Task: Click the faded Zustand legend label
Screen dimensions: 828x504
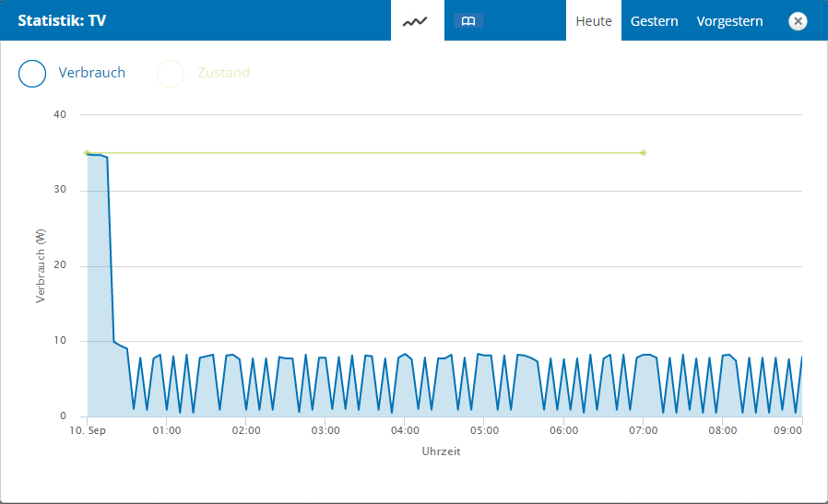Action: tap(223, 73)
